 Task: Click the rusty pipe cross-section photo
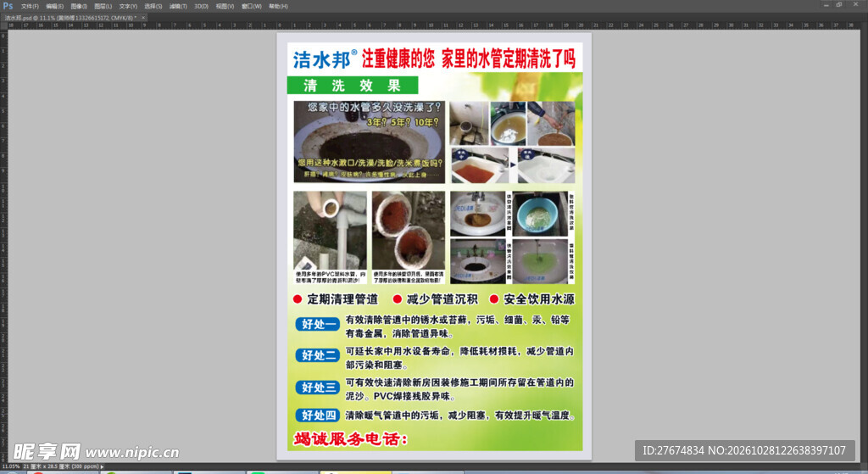409,231
